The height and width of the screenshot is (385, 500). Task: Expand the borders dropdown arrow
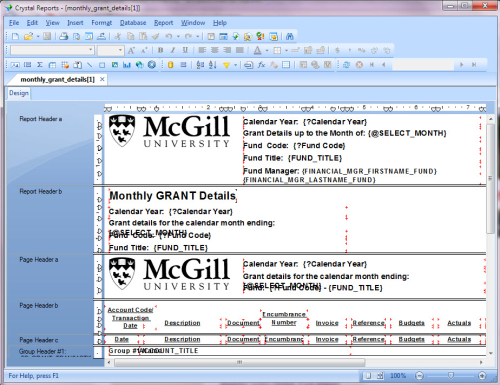coord(286,50)
